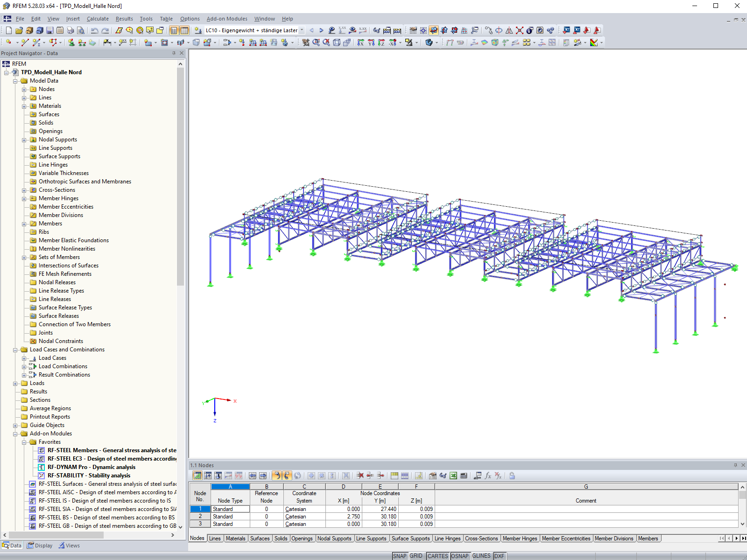747x560 pixels.
Task: Open the Calculate menu
Action: pos(98,19)
